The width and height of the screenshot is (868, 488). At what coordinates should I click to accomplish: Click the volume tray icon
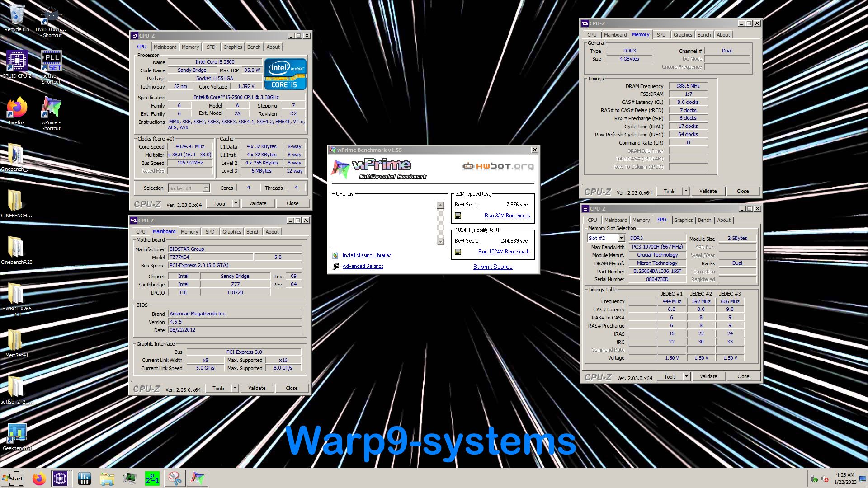(825, 479)
